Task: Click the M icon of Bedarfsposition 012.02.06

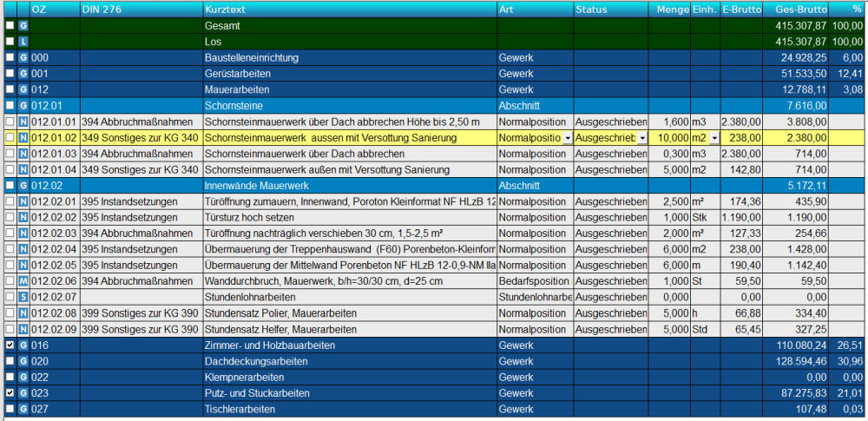Action: coord(23,281)
